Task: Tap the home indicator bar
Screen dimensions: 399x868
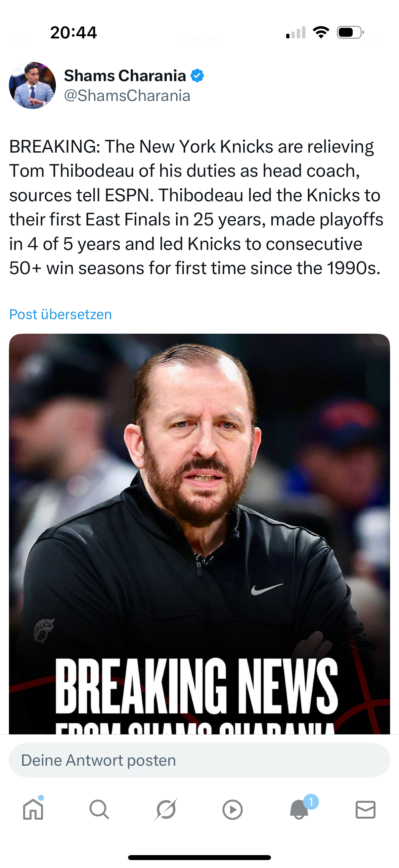Action: [199, 857]
